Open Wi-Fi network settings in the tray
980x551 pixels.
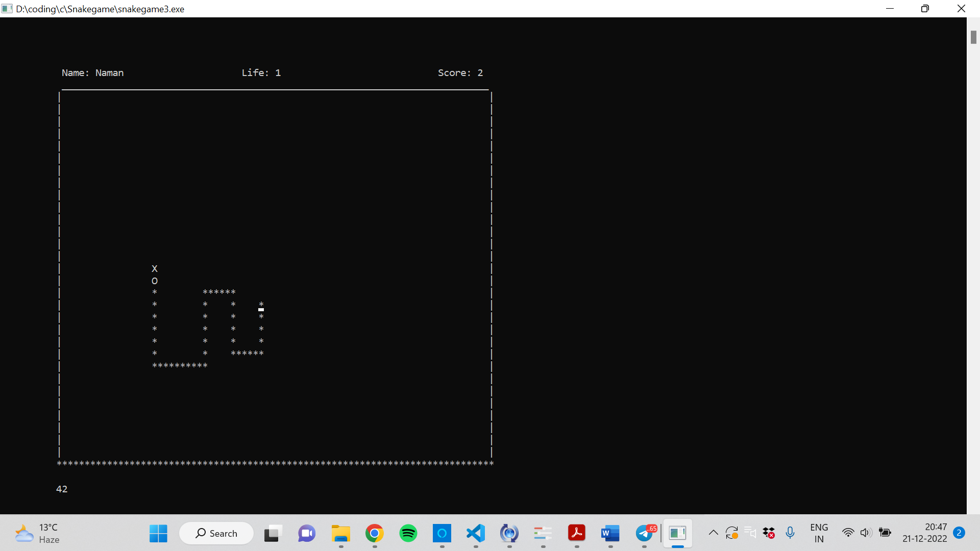[x=848, y=533]
